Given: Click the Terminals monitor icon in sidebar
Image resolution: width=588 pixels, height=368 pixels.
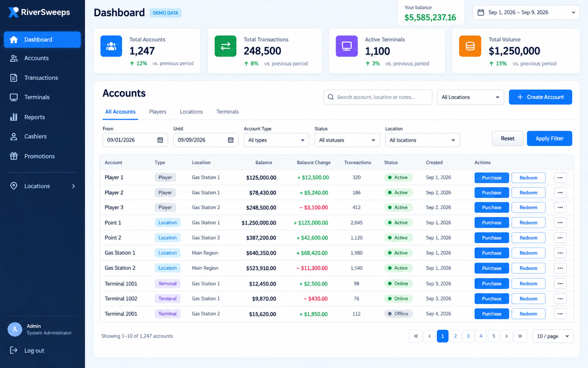Looking at the screenshot, I should point(14,97).
